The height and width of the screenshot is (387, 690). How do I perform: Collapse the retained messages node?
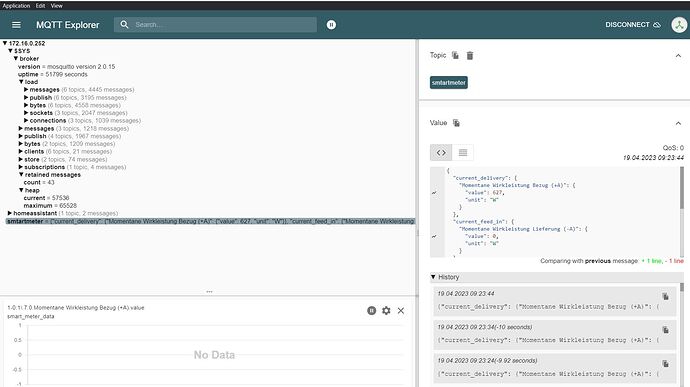click(x=21, y=175)
